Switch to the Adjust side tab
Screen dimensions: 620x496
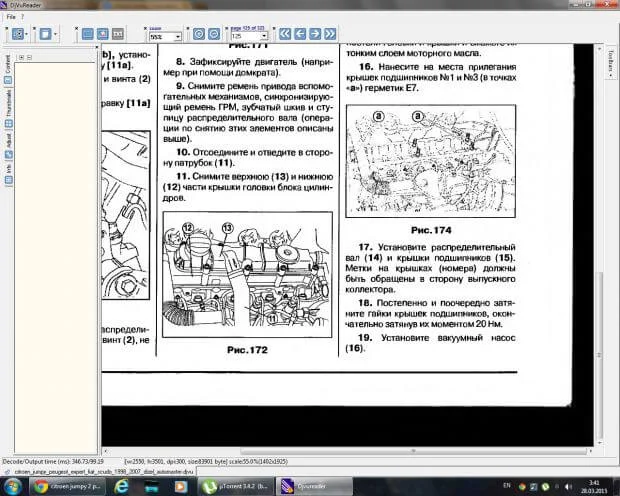tap(9, 142)
